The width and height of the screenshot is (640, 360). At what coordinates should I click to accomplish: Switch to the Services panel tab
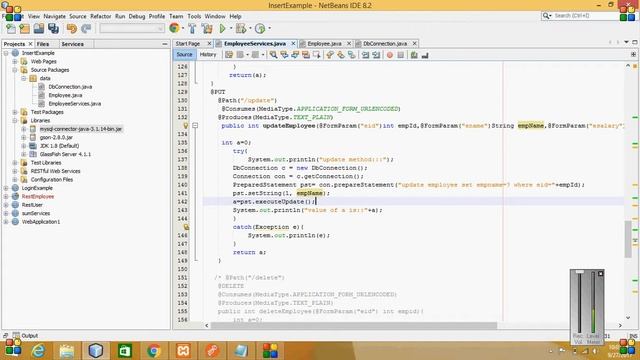pos(72,44)
